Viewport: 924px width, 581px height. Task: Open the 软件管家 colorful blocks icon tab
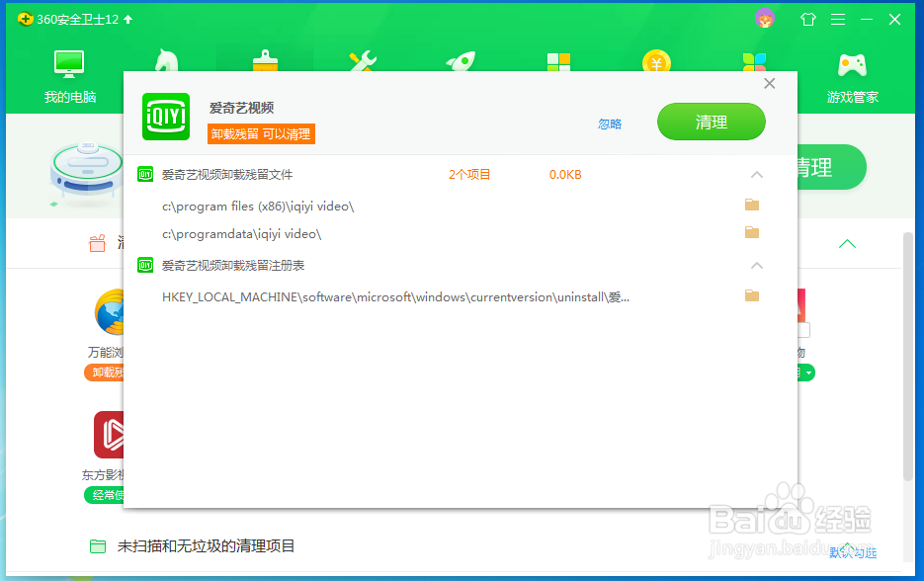click(754, 61)
